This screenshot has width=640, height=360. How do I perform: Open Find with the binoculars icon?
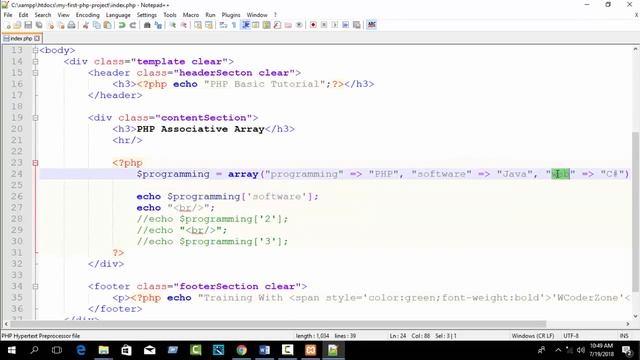[147, 25]
